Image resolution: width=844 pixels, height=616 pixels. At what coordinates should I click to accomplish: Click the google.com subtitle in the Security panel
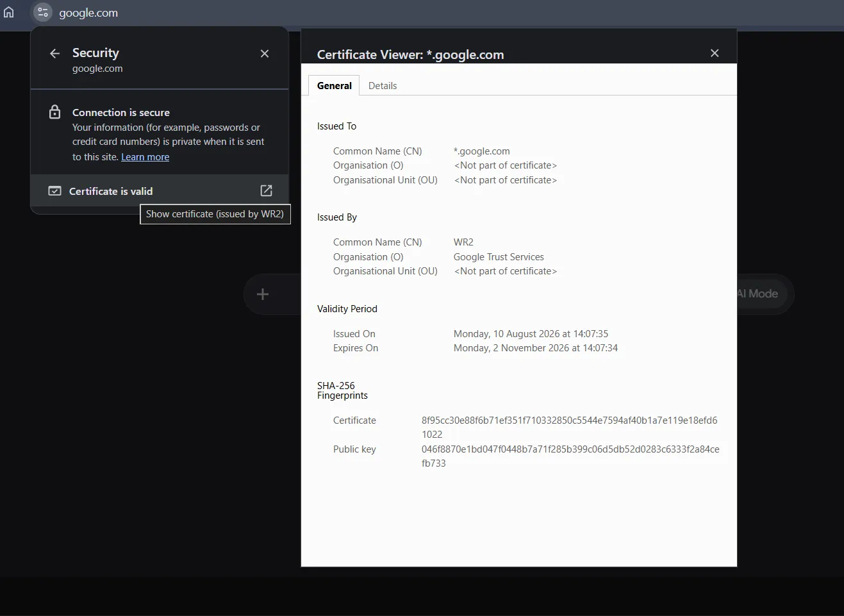click(97, 69)
